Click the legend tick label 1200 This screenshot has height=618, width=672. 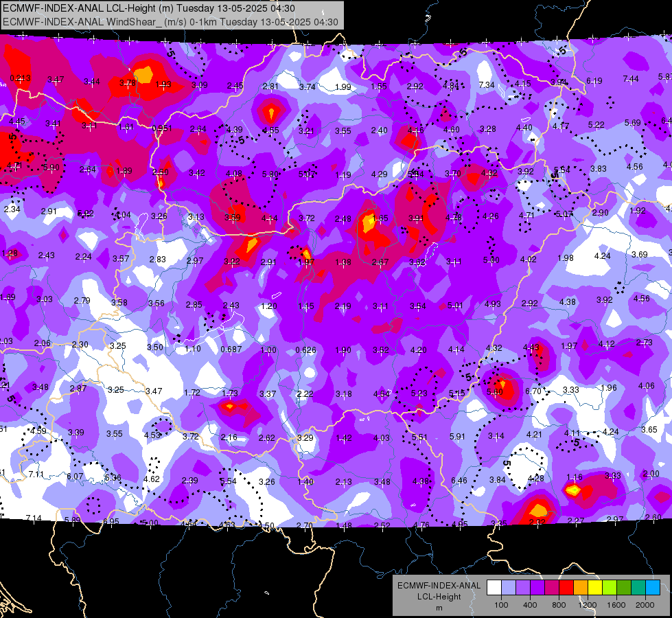(x=587, y=605)
